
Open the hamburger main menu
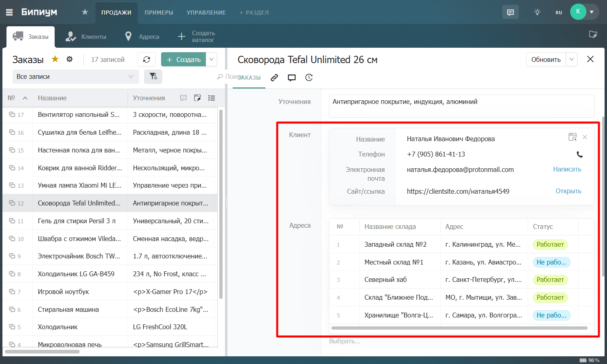[x=9, y=12]
